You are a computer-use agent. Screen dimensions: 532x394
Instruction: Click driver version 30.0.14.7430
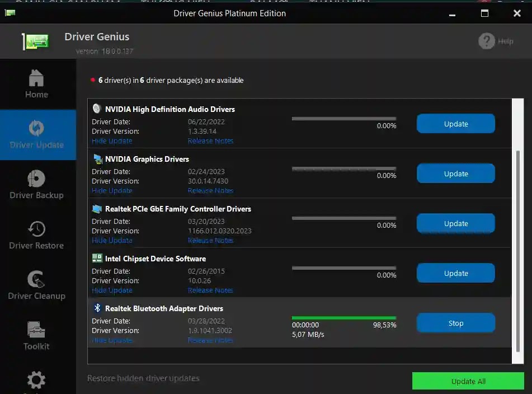point(208,181)
